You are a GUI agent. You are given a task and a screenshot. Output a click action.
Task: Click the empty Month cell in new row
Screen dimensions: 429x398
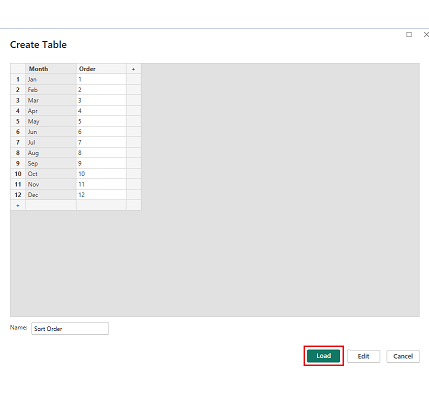(x=51, y=205)
